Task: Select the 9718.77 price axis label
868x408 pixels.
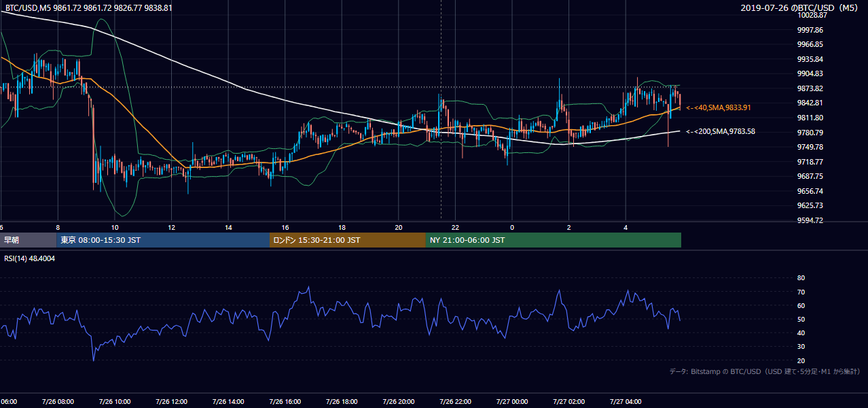Action: pos(810,162)
